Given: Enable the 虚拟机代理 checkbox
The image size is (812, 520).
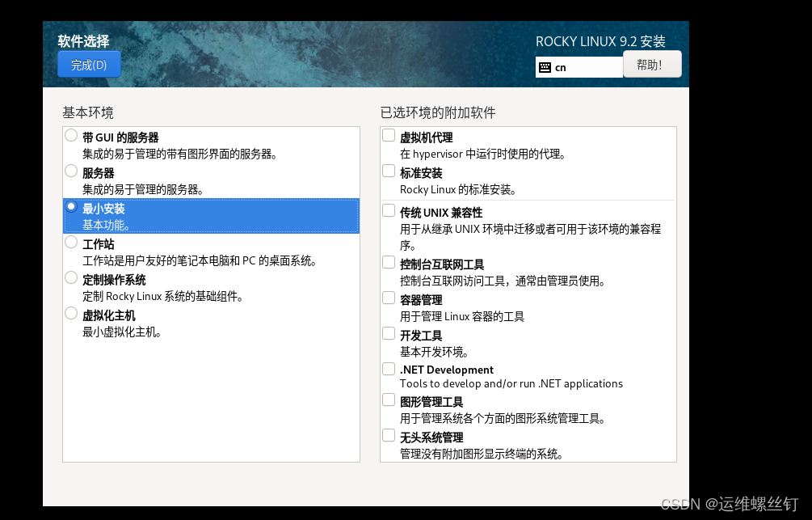Looking at the screenshot, I should [x=389, y=135].
